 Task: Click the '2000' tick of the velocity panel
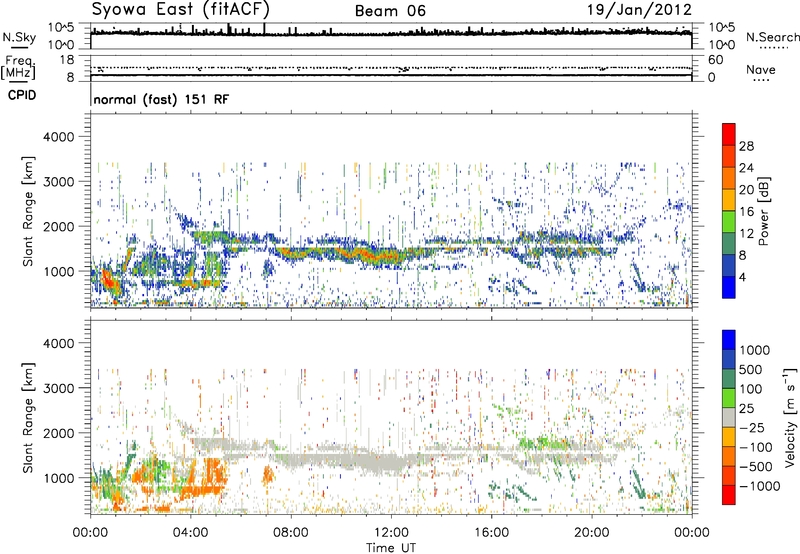coord(58,433)
